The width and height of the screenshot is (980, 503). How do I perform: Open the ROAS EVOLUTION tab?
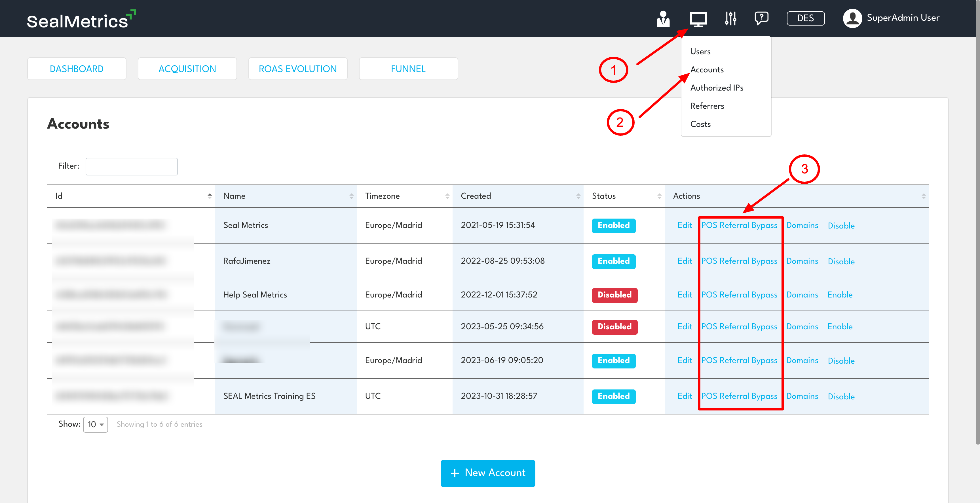coord(297,68)
